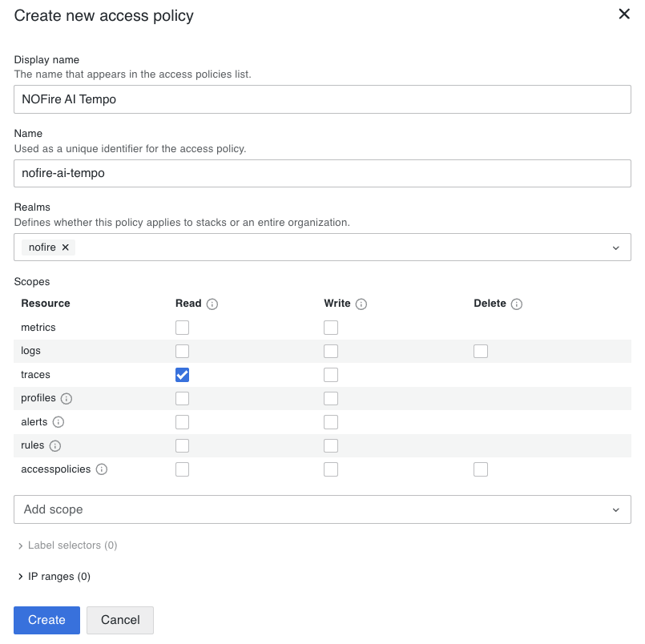The image size is (645, 644).
Task: Click the 'accesspolicies' resource label
Action: pyautogui.click(x=56, y=469)
